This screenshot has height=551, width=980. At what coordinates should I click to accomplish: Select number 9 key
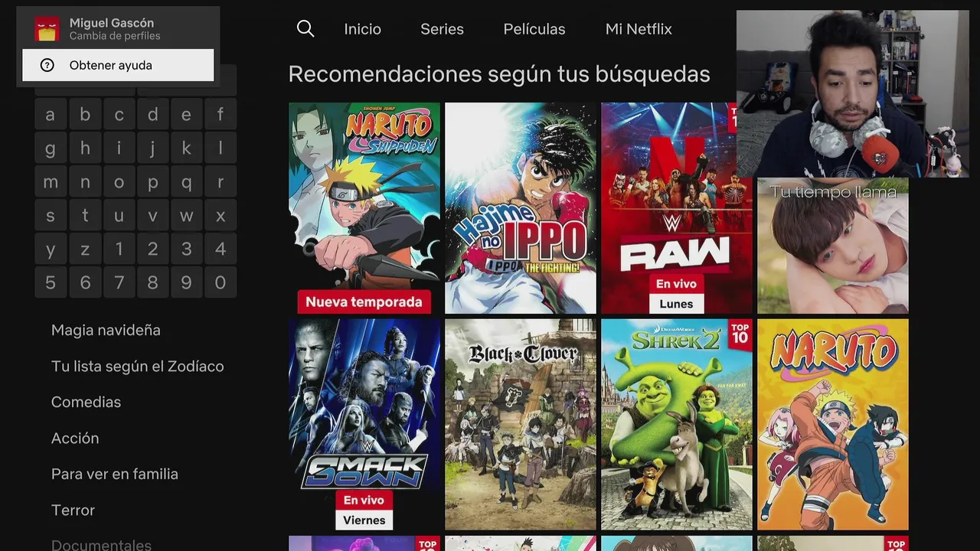coord(186,283)
